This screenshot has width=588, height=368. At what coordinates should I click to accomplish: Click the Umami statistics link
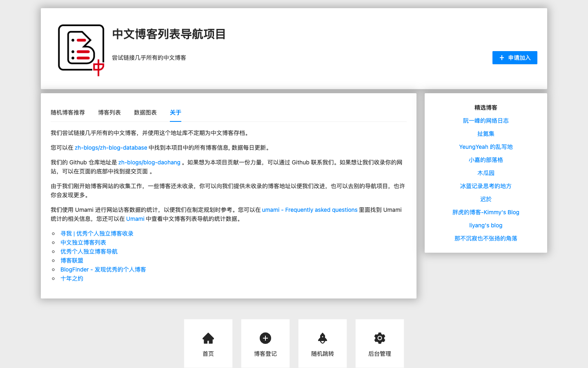pyautogui.click(x=135, y=219)
